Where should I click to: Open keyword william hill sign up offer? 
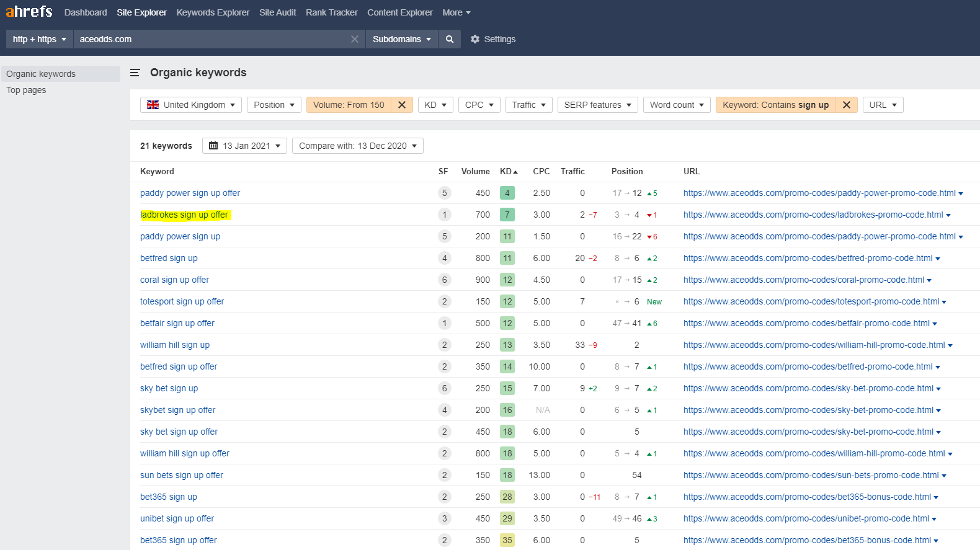coord(185,453)
